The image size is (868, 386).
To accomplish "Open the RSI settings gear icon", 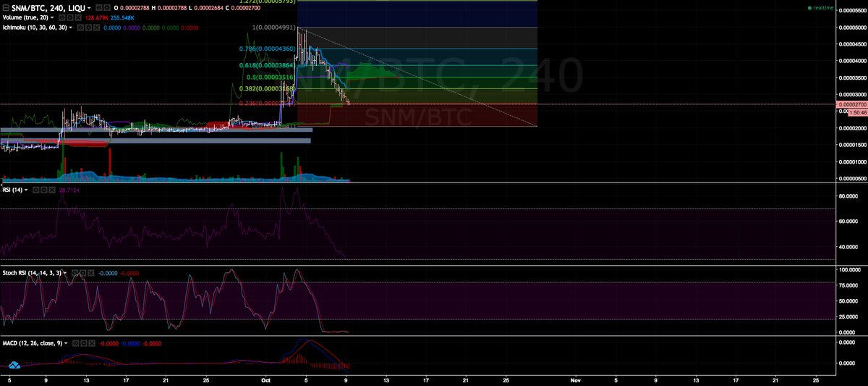I will (44, 190).
